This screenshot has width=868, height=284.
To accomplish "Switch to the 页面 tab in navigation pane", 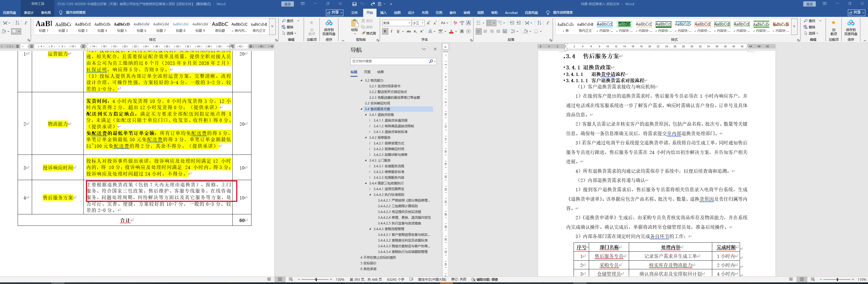I will point(367,72).
